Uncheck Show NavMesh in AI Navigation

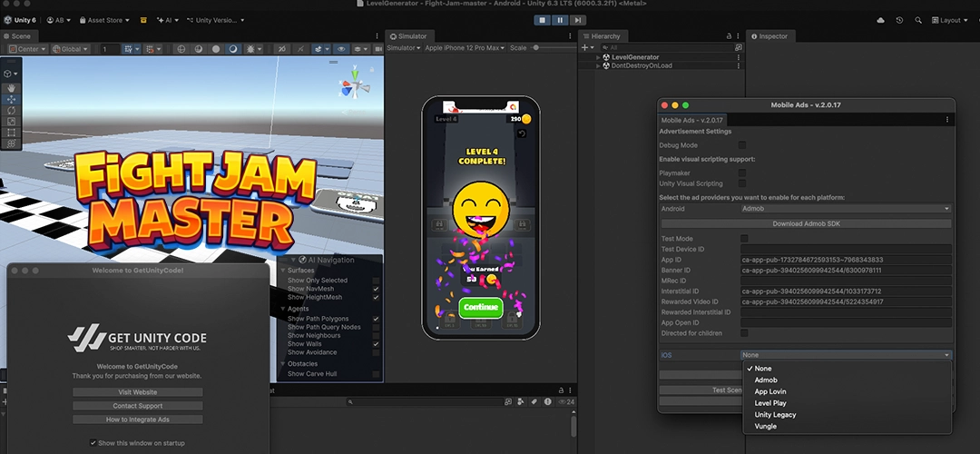click(376, 289)
